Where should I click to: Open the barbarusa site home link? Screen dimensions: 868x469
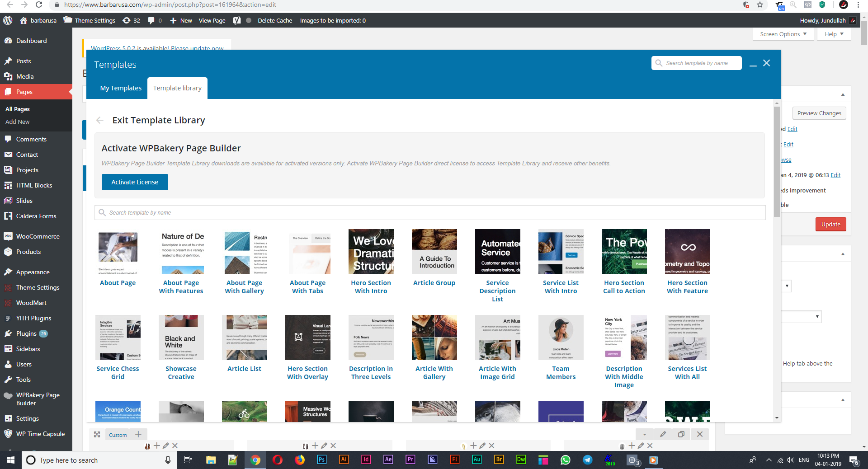[38, 20]
